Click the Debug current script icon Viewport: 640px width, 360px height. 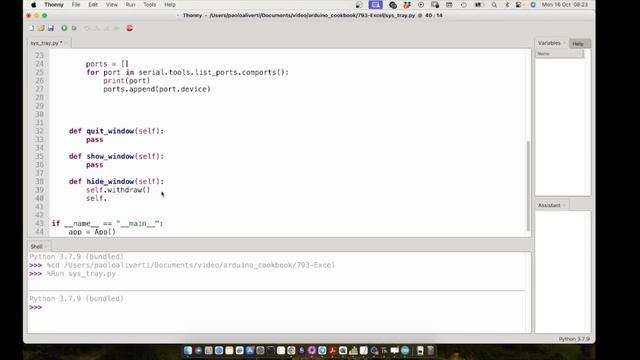point(74,28)
